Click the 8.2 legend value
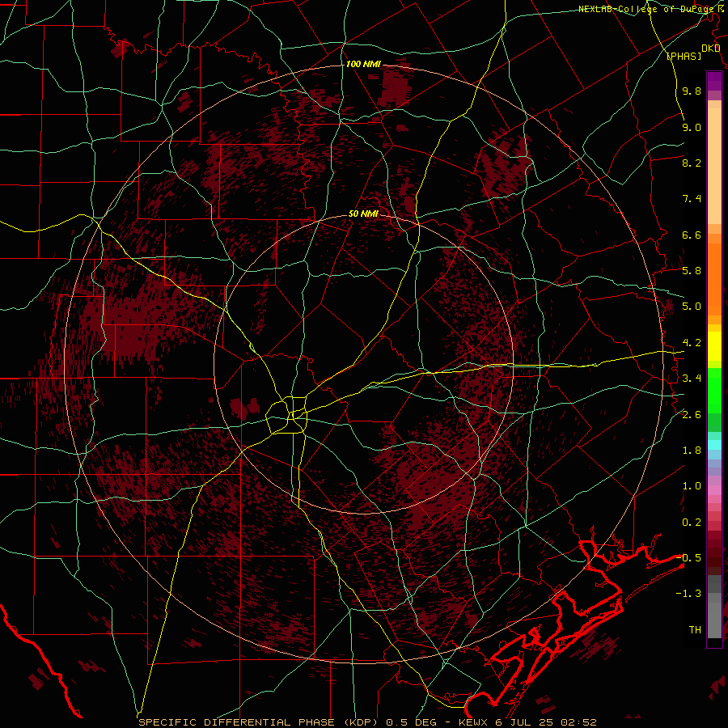The image size is (728, 728). [x=692, y=163]
